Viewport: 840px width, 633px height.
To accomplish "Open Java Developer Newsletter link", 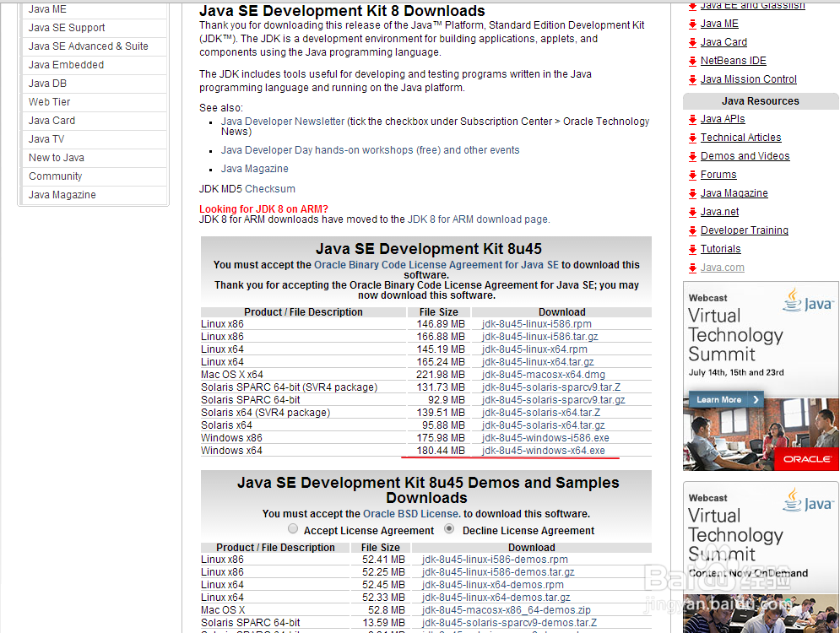I will 283,122.
